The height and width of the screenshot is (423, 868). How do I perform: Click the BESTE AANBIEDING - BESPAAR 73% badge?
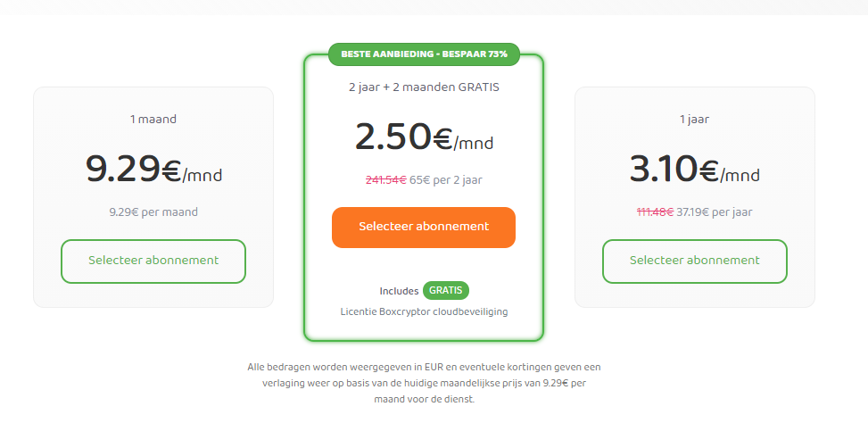[424, 54]
